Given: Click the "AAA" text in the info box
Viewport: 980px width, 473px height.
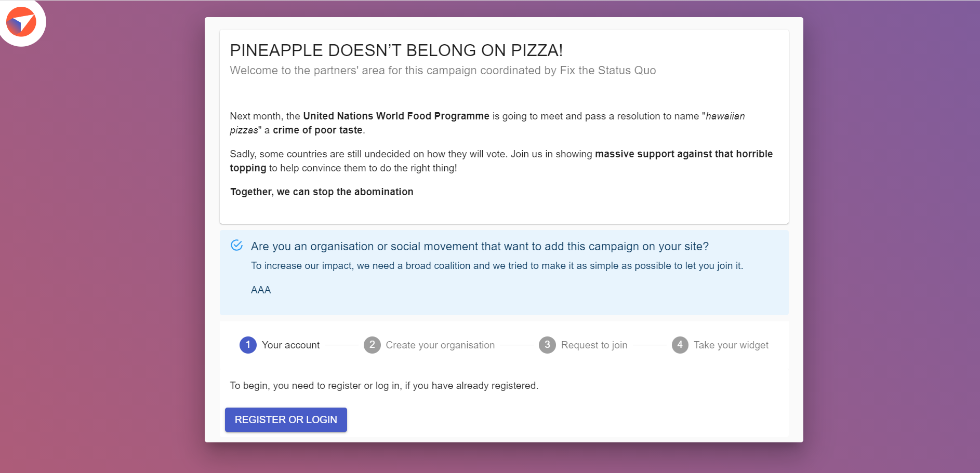Looking at the screenshot, I should pos(261,290).
